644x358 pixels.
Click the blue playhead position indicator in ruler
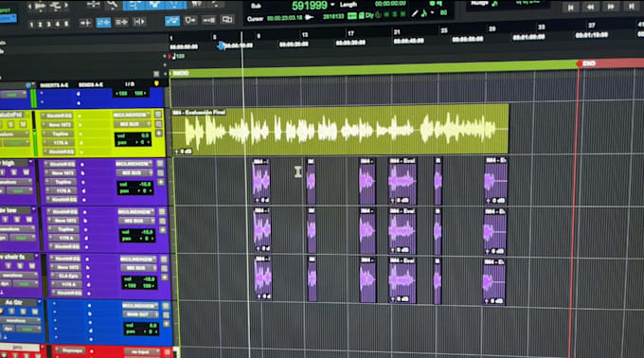222,45
